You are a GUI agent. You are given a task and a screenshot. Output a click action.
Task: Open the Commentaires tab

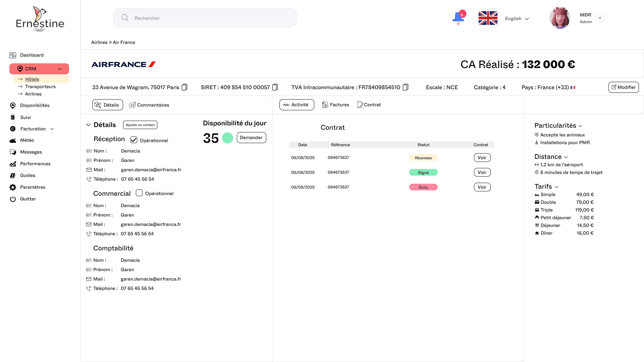tap(149, 105)
